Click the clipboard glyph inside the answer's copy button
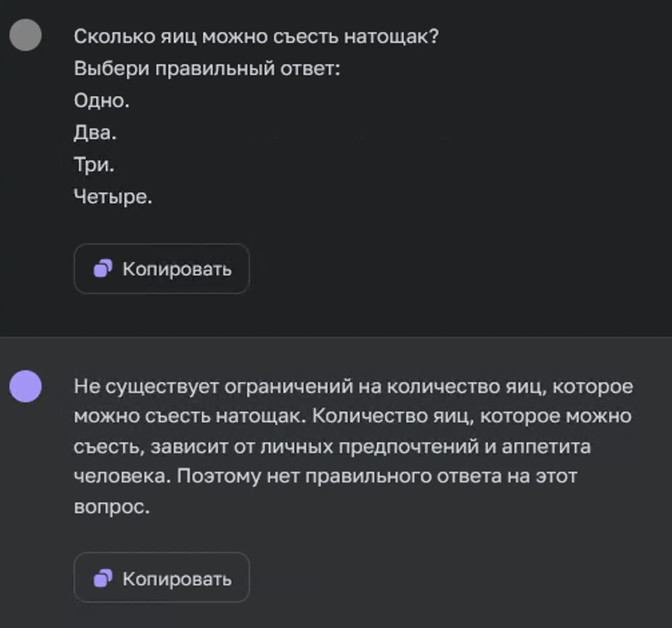The image size is (672, 628). tap(103, 578)
